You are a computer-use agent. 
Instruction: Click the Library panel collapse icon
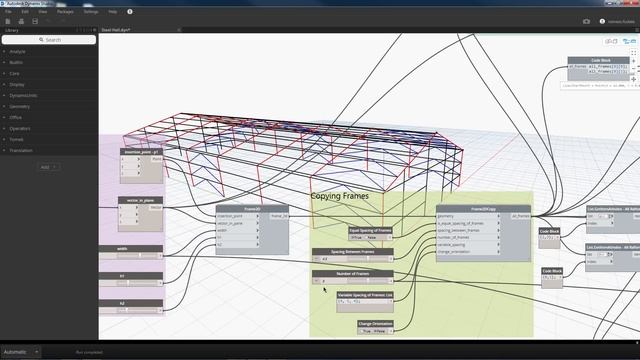pos(95,30)
